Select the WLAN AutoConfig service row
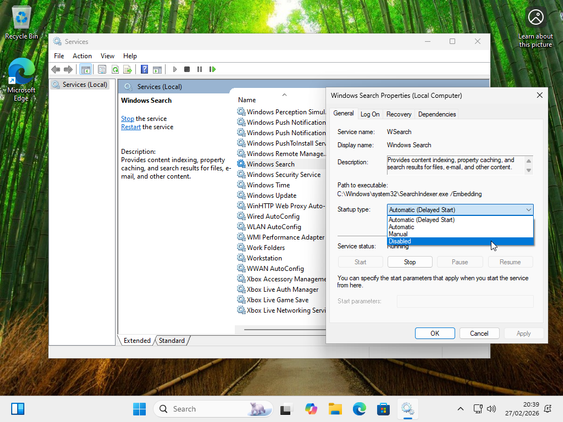 click(281, 227)
